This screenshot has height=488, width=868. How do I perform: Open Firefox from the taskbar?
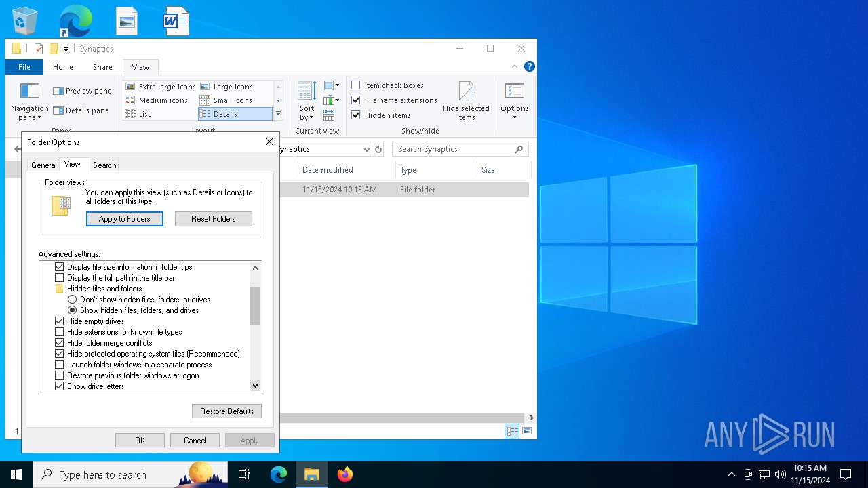click(345, 474)
